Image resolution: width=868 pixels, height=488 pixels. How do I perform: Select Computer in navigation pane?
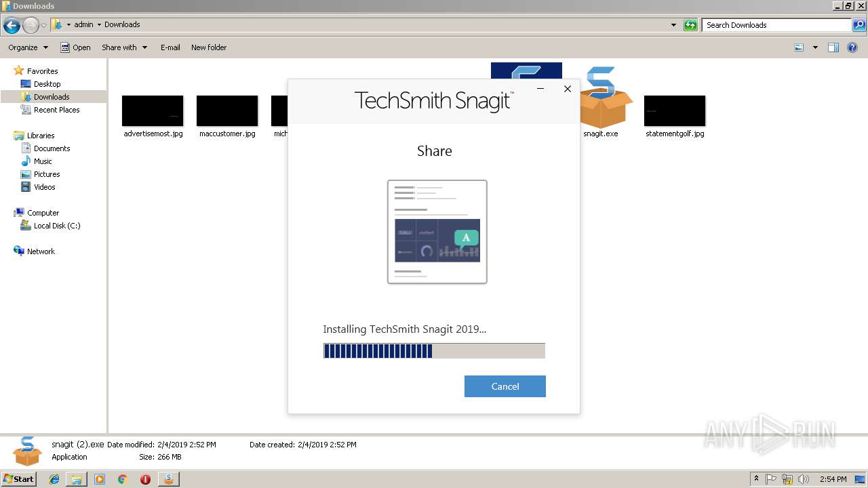click(x=43, y=213)
